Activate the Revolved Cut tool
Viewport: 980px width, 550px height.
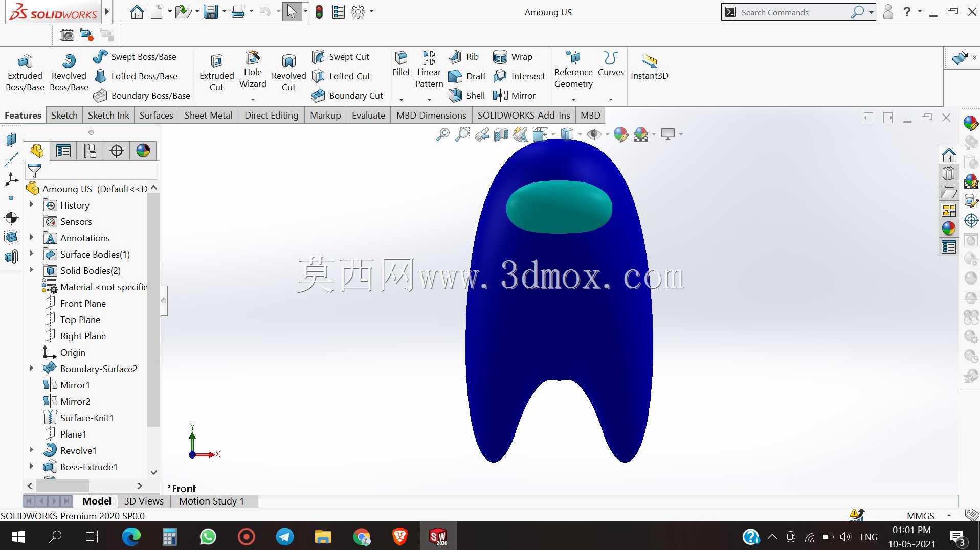(288, 73)
